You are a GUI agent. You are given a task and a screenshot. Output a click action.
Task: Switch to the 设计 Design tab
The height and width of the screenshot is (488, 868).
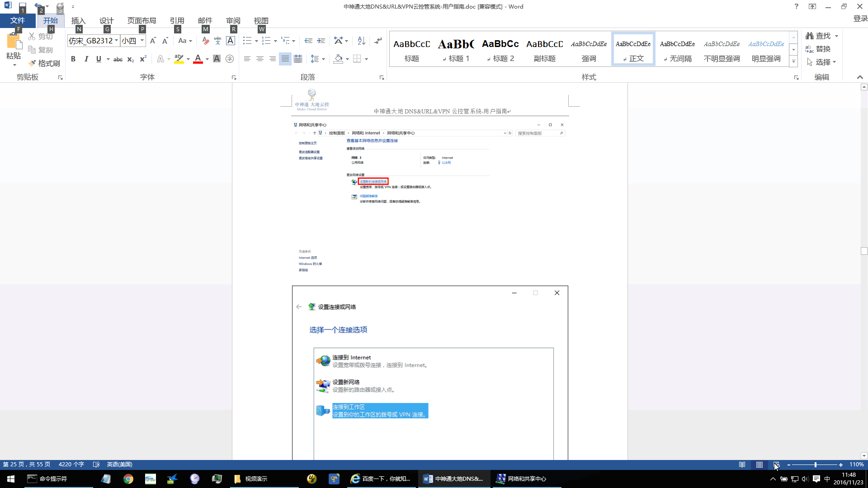[x=106, y=20]
